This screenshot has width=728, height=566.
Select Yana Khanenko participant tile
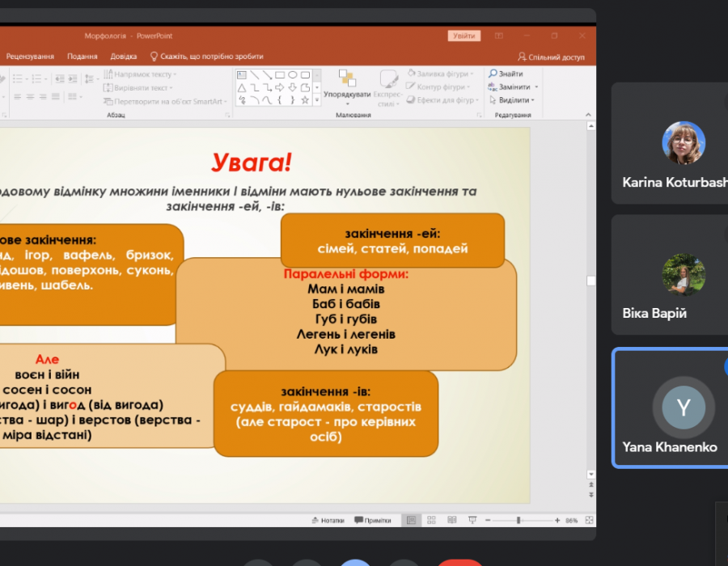point(670,408)
